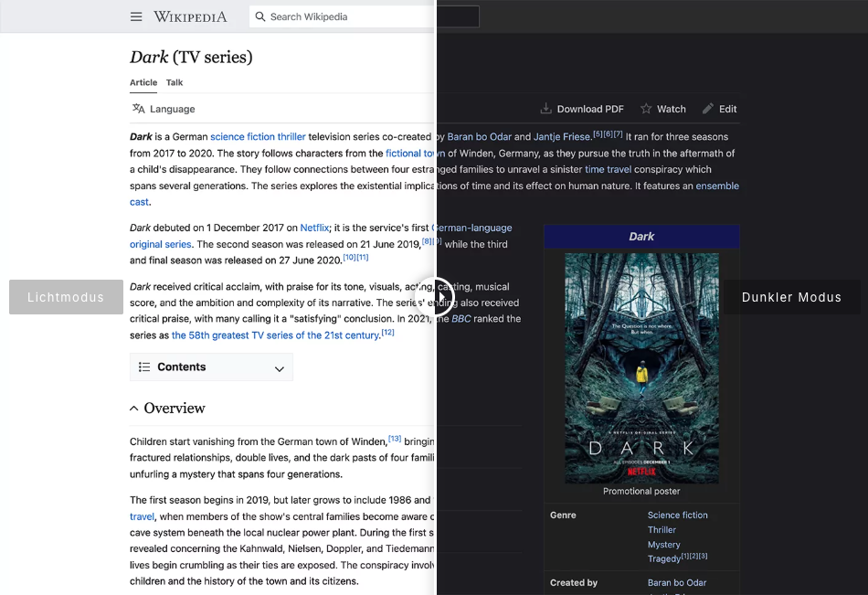Click the Promotional poster caption
868x595 pixels.
point(641,492)
